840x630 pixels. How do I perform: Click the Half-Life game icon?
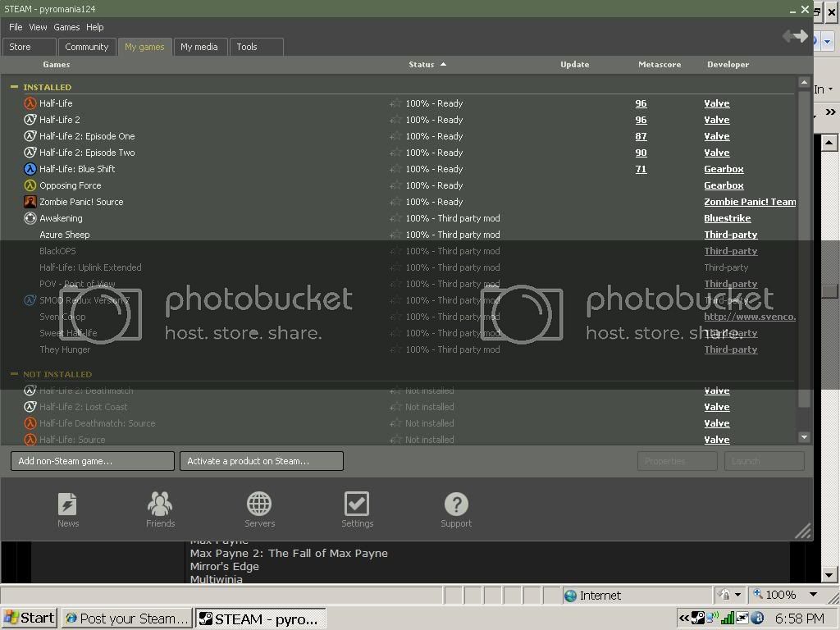(30, 103)
